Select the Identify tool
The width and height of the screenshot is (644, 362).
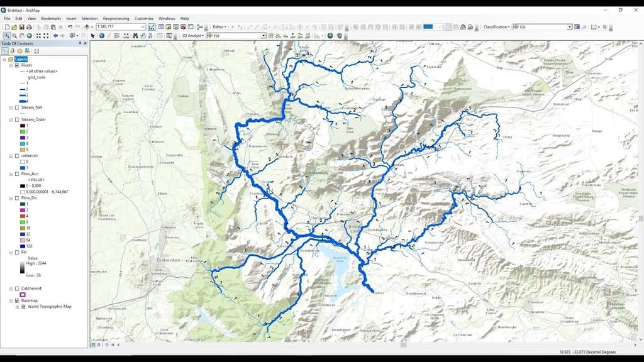coord(101,35)
